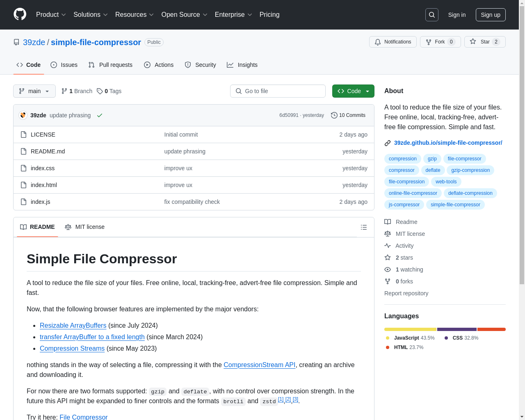Click Report repository
The height and width of the screenshot is (420, 525).
point(406,293)
